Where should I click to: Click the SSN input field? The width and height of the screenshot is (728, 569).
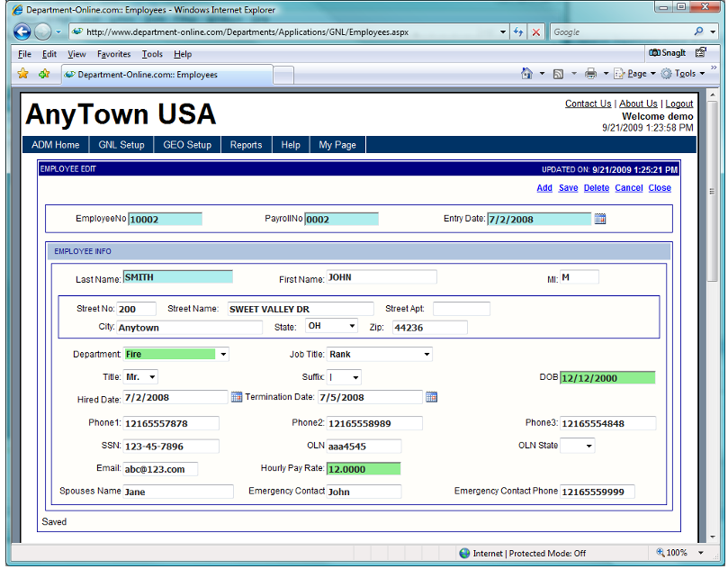[x=171, y=447]
